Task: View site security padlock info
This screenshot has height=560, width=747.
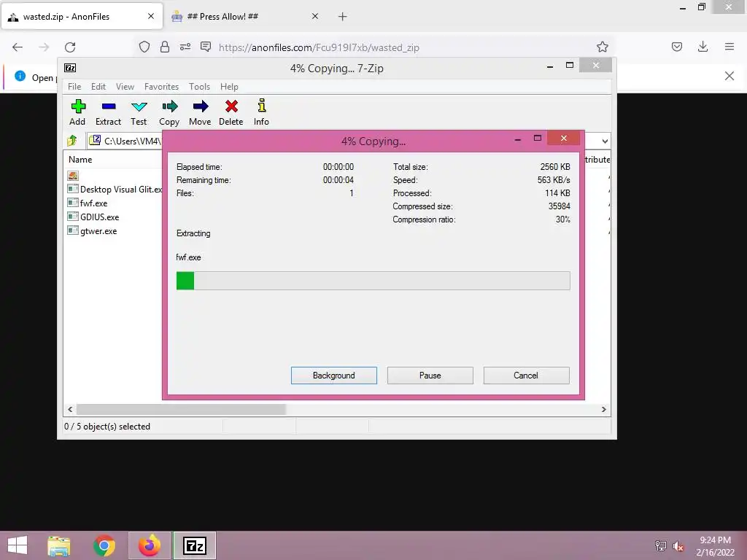Action: (x=165, y=47)
